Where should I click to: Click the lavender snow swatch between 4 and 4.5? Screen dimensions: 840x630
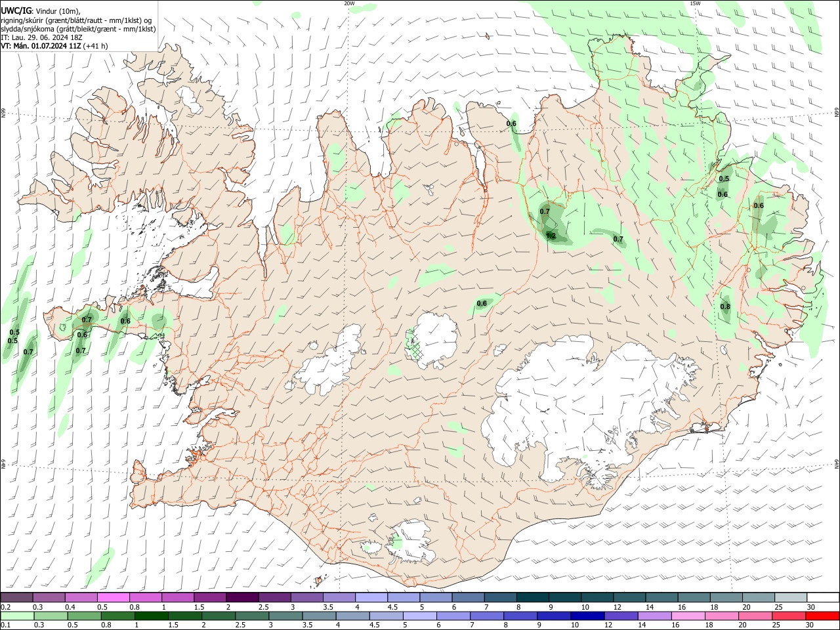(x=371, y=598)
